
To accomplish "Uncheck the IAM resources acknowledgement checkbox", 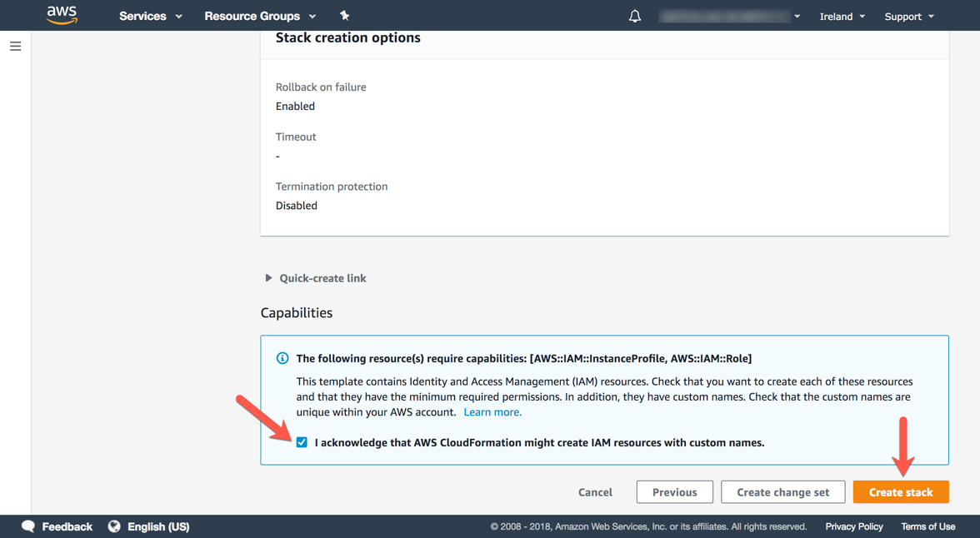I will pos(302,442).
